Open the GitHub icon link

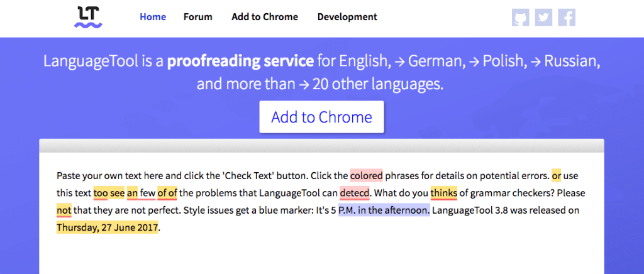(520, 17)
